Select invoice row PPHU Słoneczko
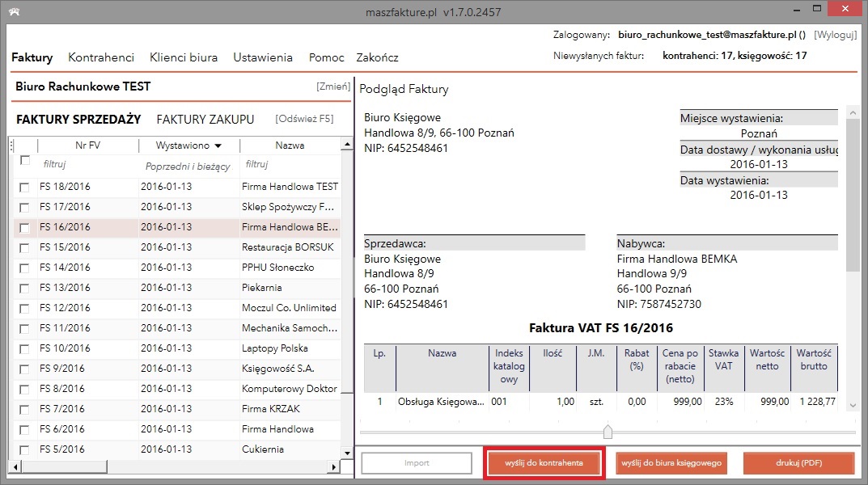The image size is (868, 485). (x=177, y=268)
